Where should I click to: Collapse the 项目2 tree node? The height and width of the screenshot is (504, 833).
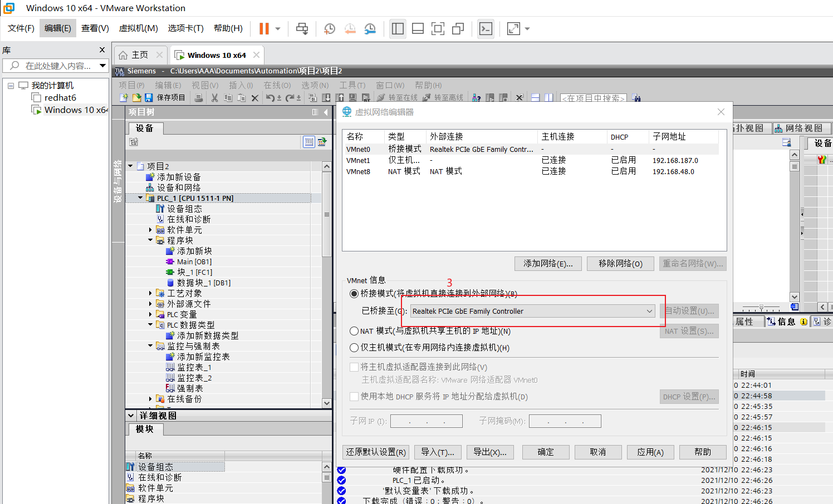tap(130, 166)
